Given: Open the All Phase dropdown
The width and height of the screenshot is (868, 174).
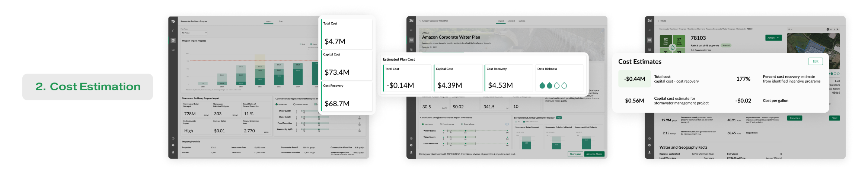Looking at the screenshot, I should pyautogui.click(x=194, y=33).
